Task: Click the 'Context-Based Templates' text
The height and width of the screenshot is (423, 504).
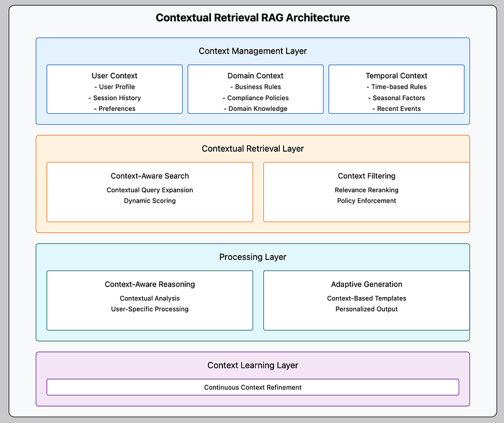Action: (367, 298)
